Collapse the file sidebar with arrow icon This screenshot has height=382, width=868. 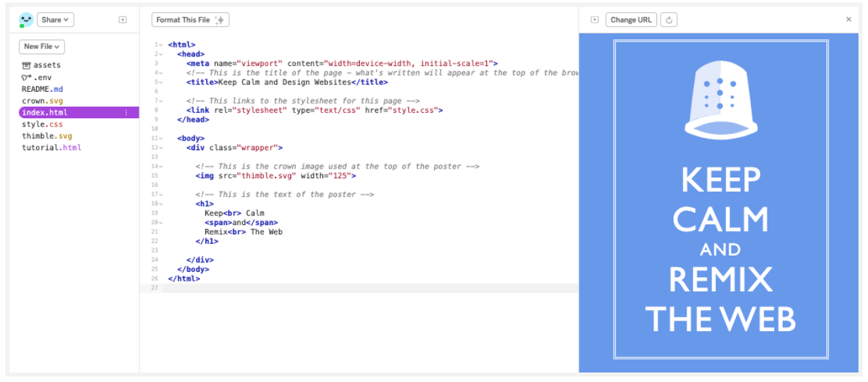pos(122,20)
